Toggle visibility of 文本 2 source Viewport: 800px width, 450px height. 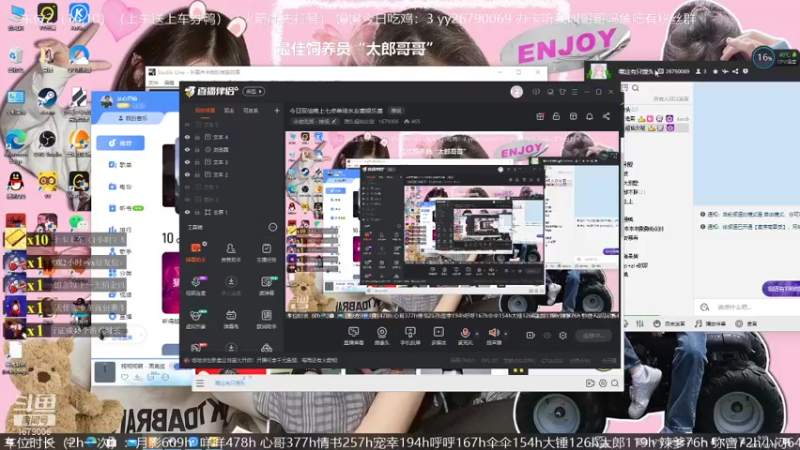[x=187, y=174]
